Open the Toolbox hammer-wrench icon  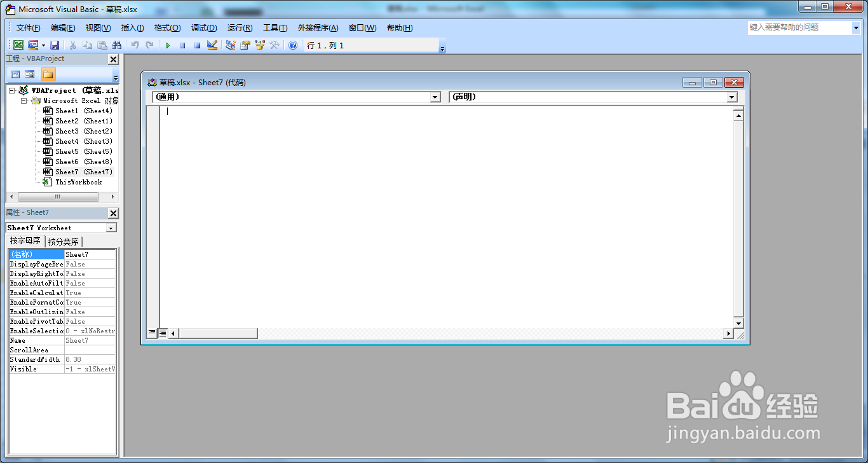pyautogui.click(x=275, y=45)
